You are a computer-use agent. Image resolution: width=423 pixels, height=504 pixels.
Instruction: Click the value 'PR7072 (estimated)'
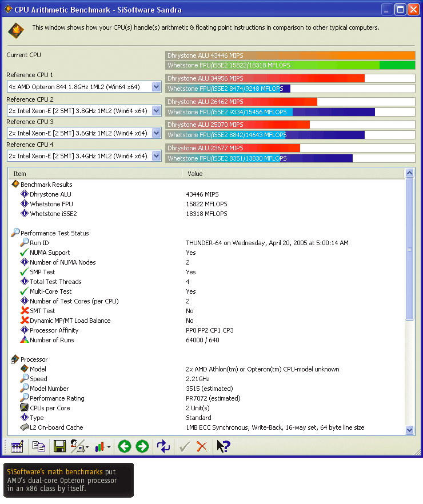click(213, 398)
